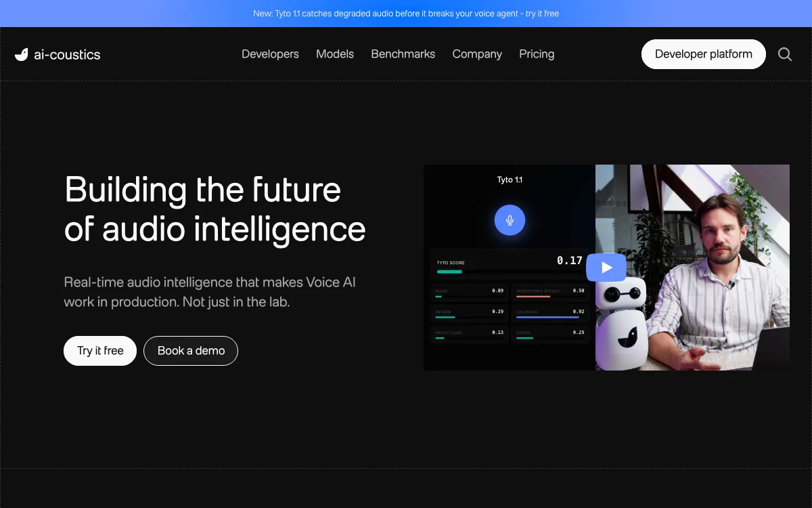Open the search magnifier icon
The image size is (812, 508).
785,54
